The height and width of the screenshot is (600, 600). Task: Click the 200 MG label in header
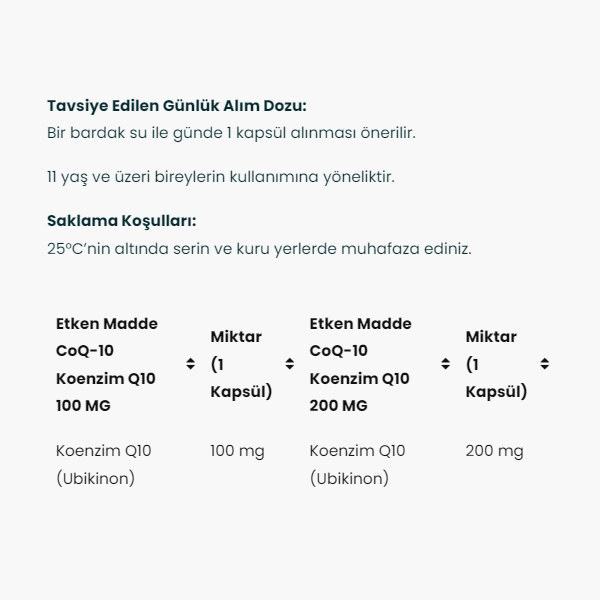tap(338, 406)
